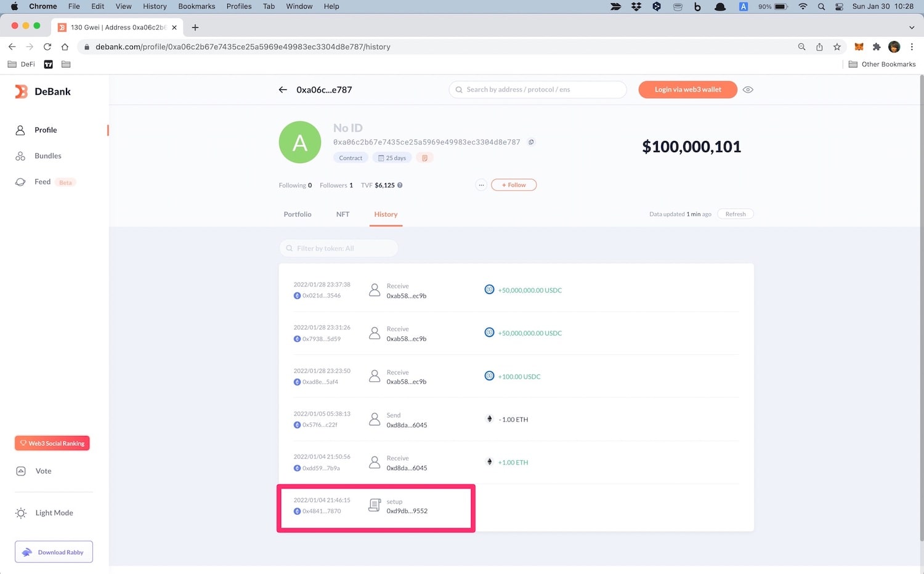Screen dimensions: 924x574
Task: Click the Follow button
Action: (514, 185)
